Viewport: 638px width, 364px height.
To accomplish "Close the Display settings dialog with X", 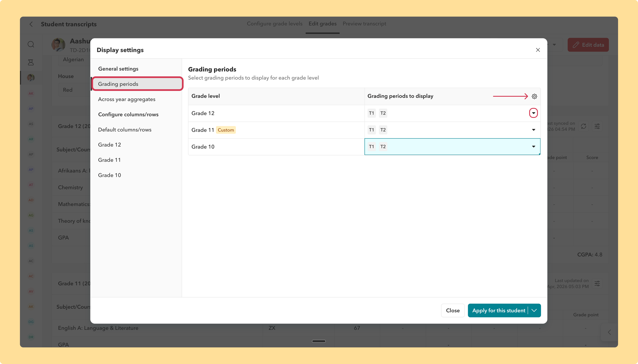I will (538, 50).
